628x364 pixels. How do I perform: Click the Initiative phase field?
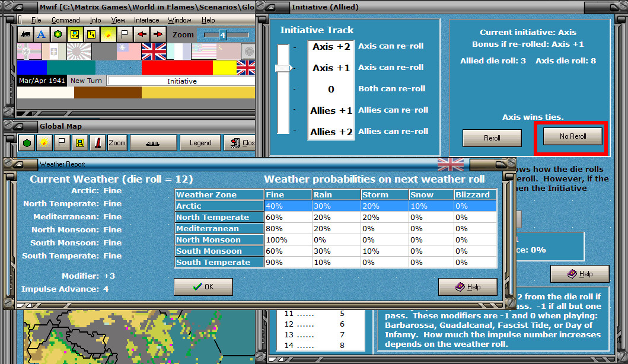[181, 81]
